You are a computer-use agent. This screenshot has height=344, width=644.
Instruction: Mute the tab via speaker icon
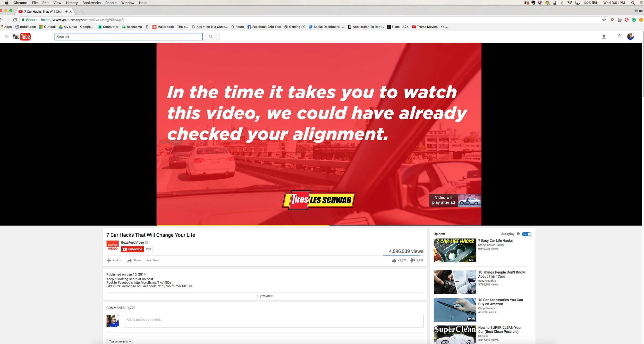tap(66, 12)
